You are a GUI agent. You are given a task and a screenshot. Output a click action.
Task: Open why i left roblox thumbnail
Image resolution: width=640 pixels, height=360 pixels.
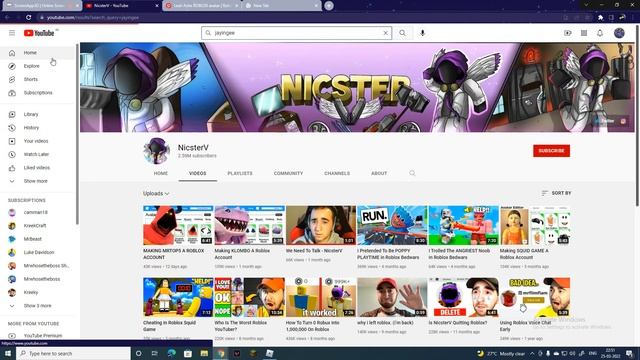[392, 297]
